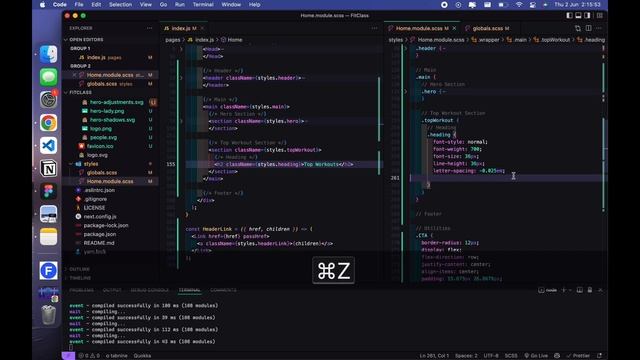Open the Comments panel tab
The image size is (640, 360).
tap(223, 290)
